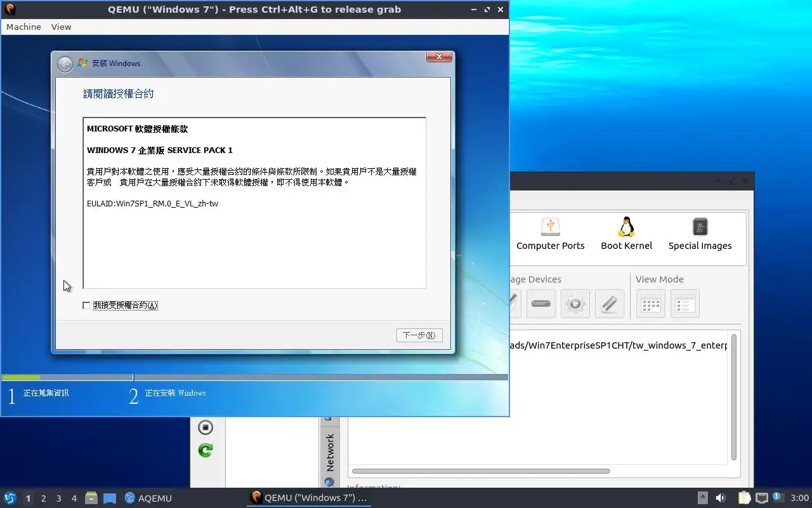Select the Special Images chip icon in AQEMU
812x508 pixels.
700,234
